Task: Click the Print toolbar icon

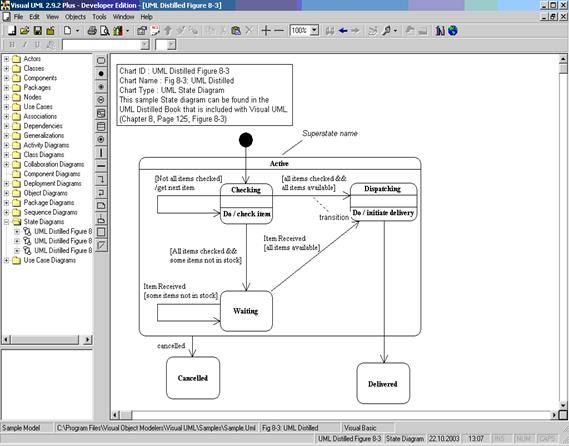Action: pos(92,31)
